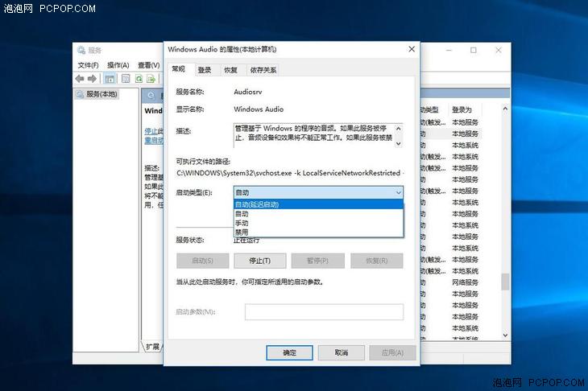The image size is (588, 391).
Task: Click the Services gear icon in title bar
Action: click(x=81, y=50)
